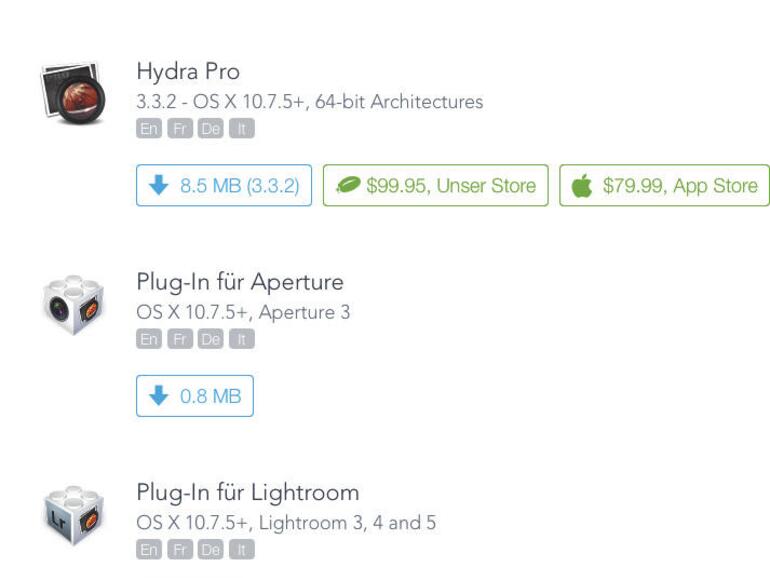The image size is (770, 578).
Task: Select the It badge under Plug-In für Aperture
Action: [241, 339]
